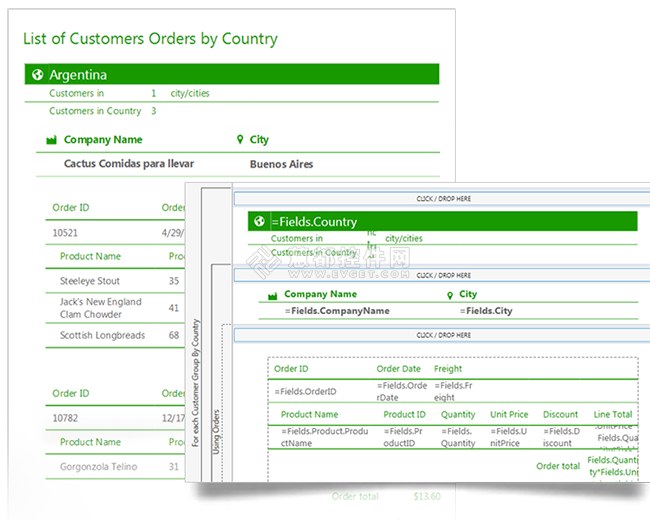Viewport: 650px width, 520px height.
Task: Click the Order ID header in designer table
Action: (x=291, y=369)
